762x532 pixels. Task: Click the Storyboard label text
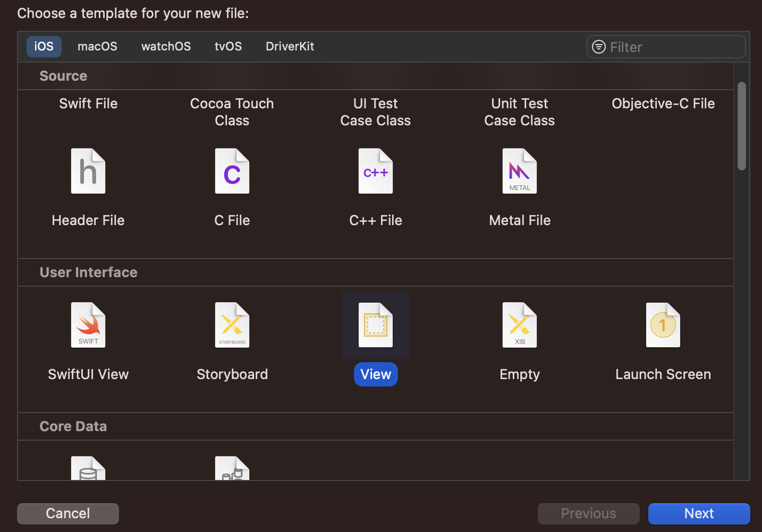pos(232,374)
